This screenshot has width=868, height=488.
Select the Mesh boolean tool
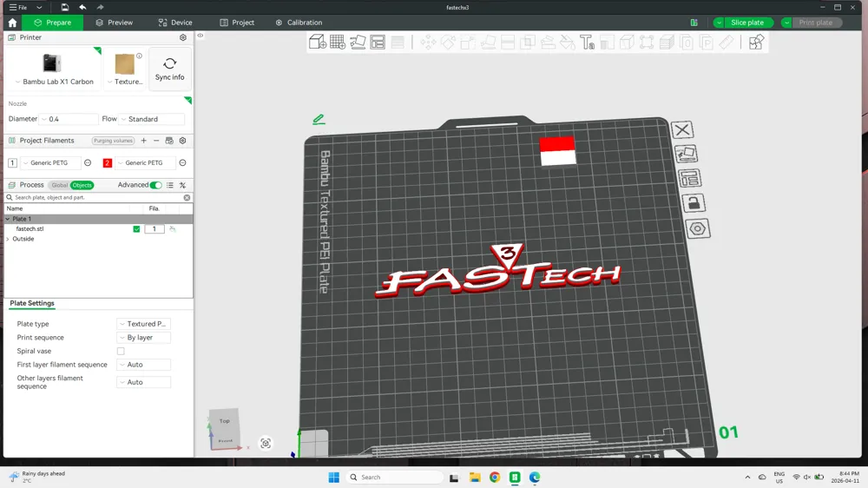pyautogui.click(x=528, y=42)
